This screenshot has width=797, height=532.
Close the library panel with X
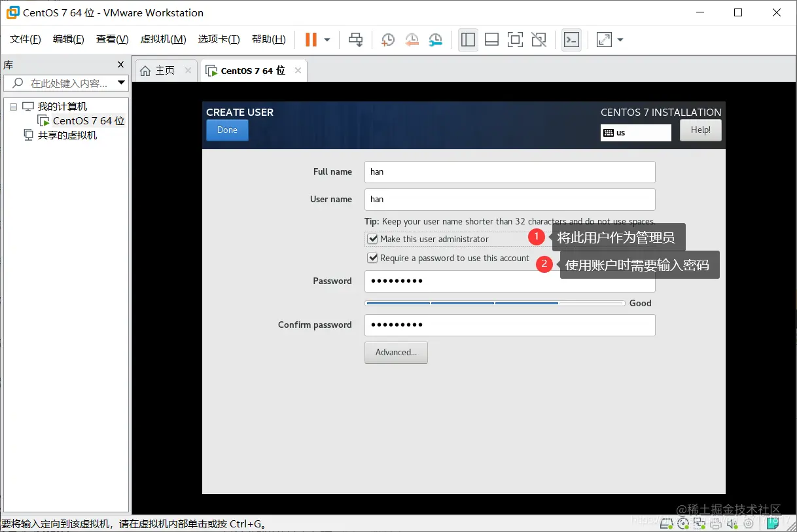pos(120,65)
